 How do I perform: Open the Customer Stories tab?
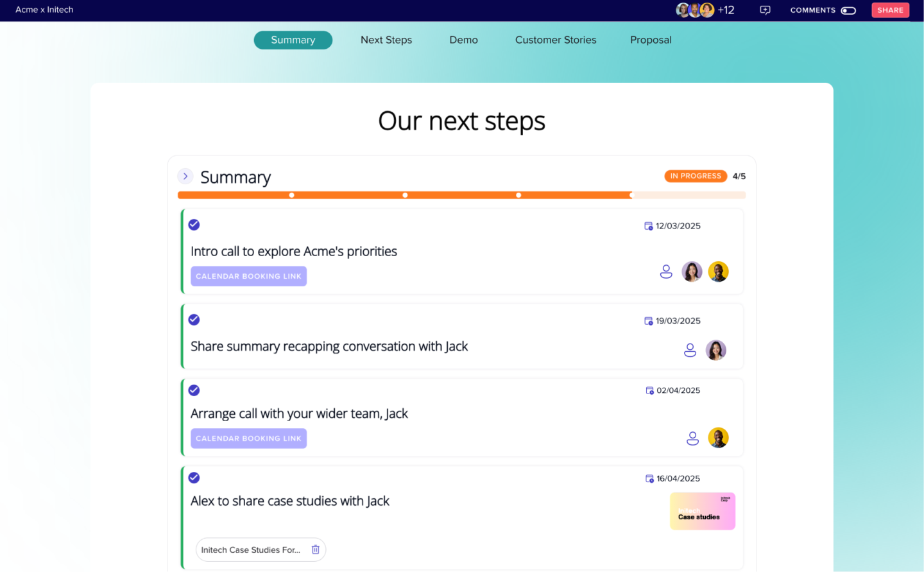556,40
